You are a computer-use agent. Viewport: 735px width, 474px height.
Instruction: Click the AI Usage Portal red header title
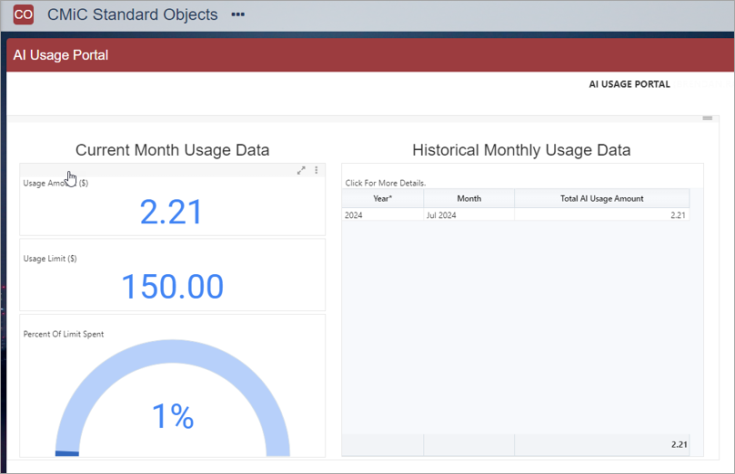[x=60, y=55]
